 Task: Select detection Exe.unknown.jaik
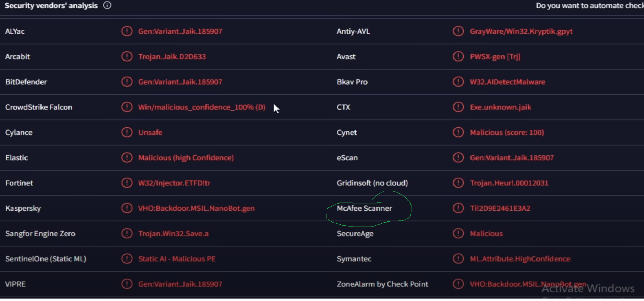click(501, 107)
